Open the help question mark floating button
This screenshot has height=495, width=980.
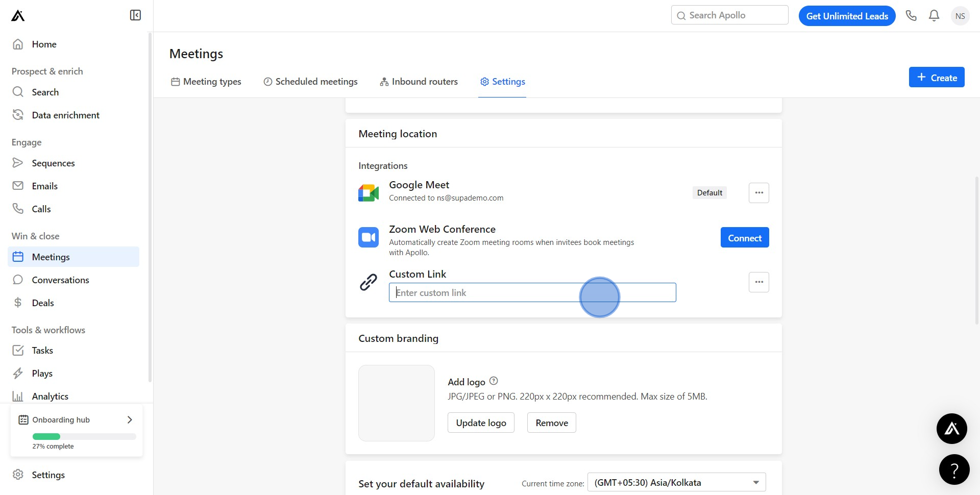click(954, 469)
